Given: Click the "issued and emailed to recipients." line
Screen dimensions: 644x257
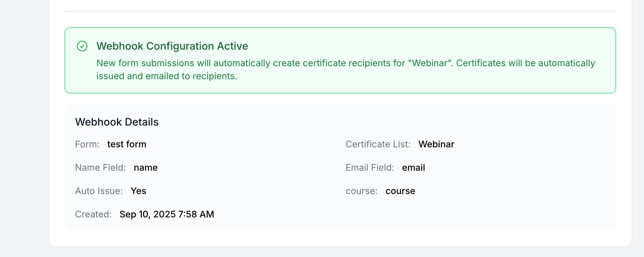Looking at the screenshot, I should click(167, 76).
